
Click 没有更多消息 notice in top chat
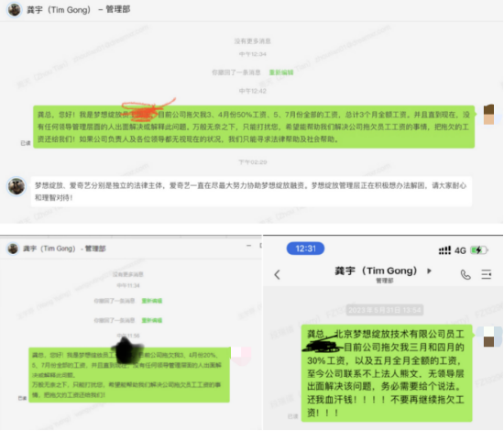(252, 41)
